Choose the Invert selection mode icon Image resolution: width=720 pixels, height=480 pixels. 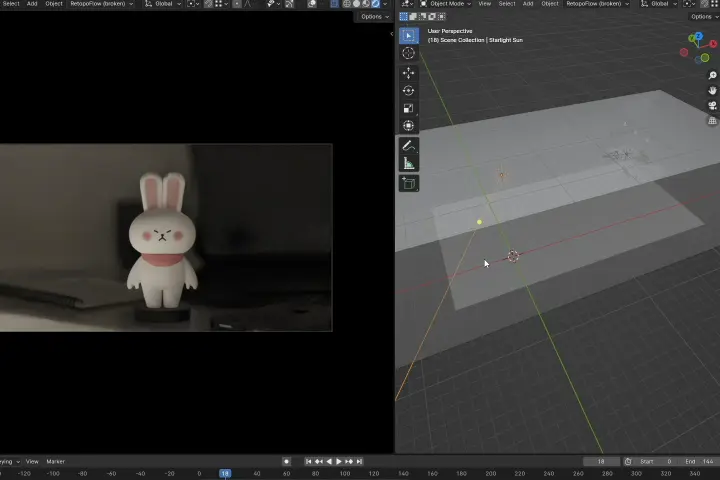[432, 17]
